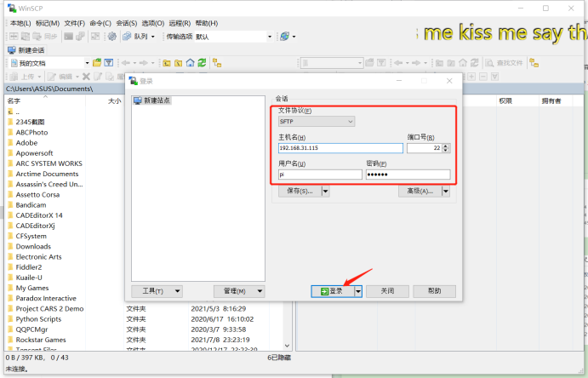This screenshot has height=378, width=588.
Task: Go to local root directory icon
Action: pyautogui.click(x=179, y=63)
